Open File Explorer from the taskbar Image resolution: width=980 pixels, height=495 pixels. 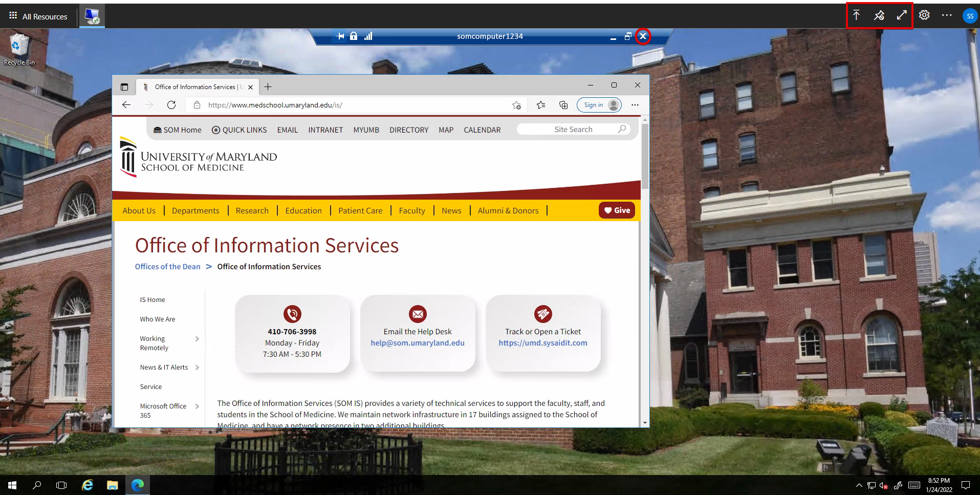pyautogui.click(x=112, y=485)
